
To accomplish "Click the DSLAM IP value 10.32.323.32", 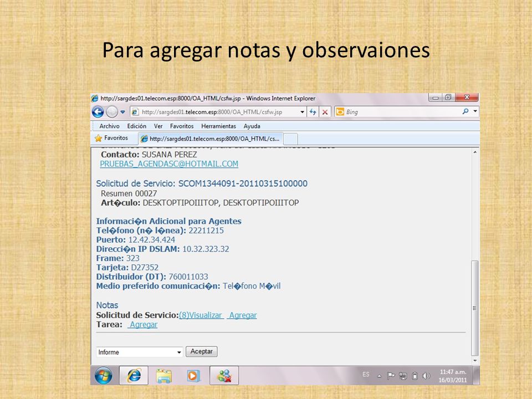I will coord(206,249).
